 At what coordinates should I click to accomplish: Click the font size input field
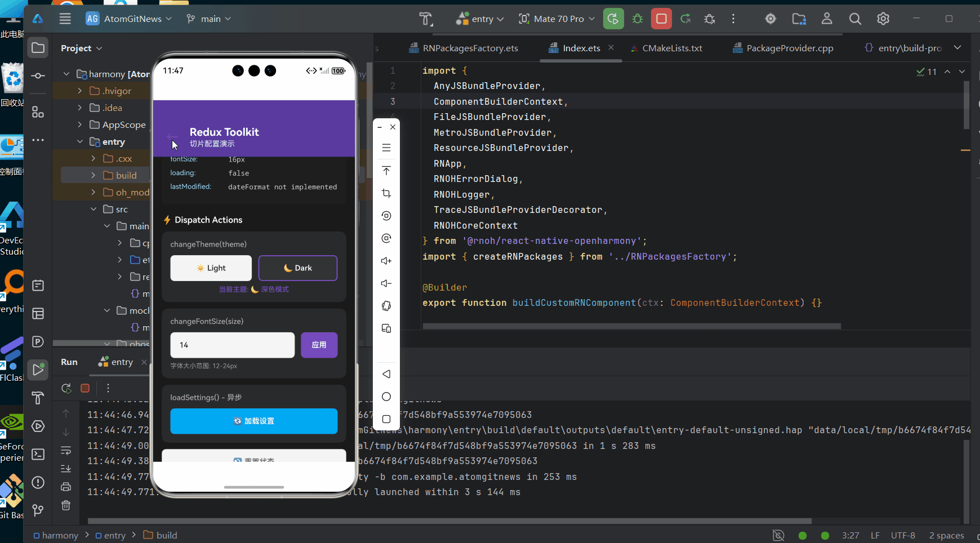[x=233, y=345]
